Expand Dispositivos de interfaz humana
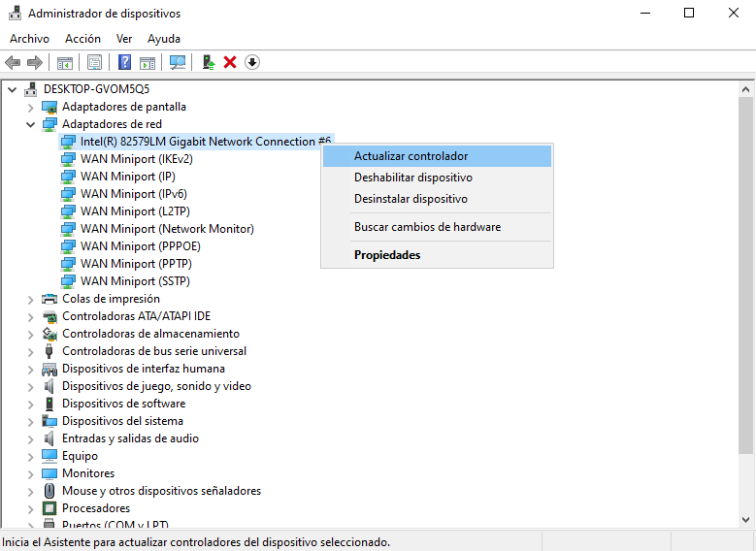This screenshot has height=551, width=756. pyautogui.click(x=30, y=370)
